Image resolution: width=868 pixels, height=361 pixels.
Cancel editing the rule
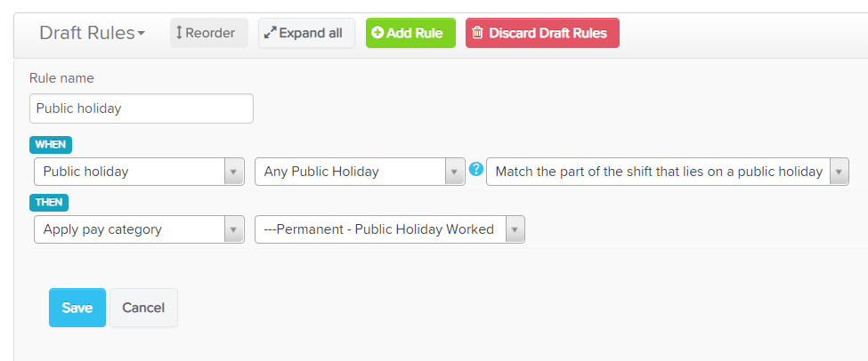[143, 308]
